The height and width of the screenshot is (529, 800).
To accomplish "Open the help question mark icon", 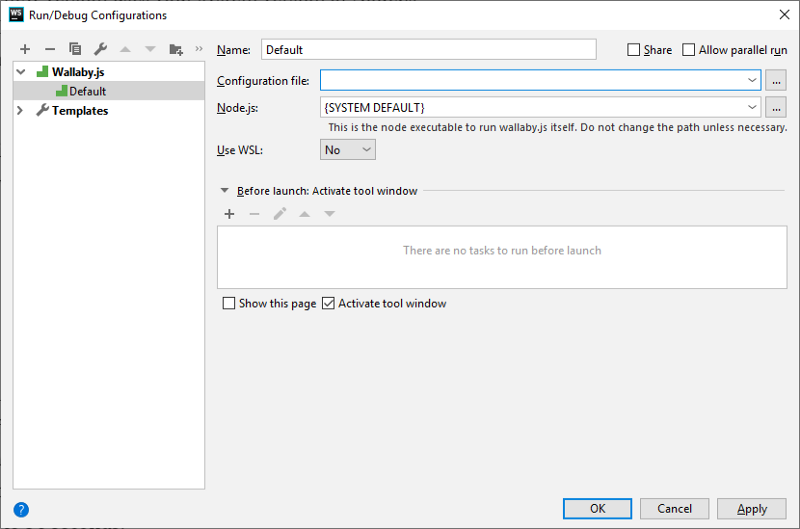I will 21,509.
